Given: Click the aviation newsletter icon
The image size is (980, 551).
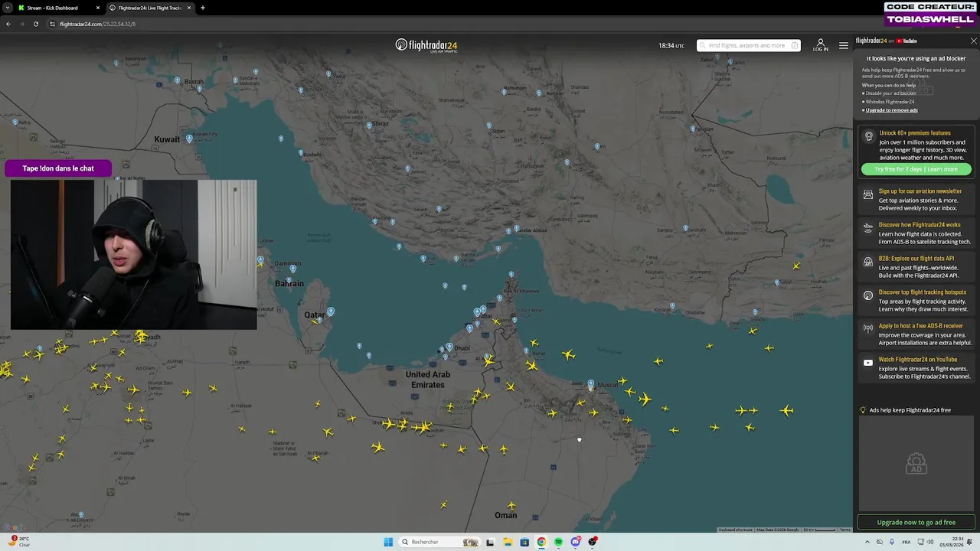Looking at the screenshot, I should pyautogui.click(x=868, y=194).
